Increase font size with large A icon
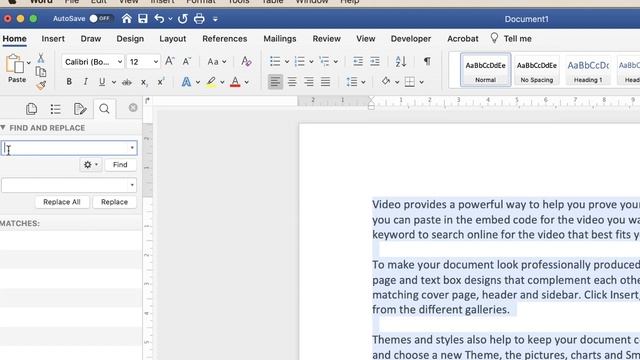 169,61
